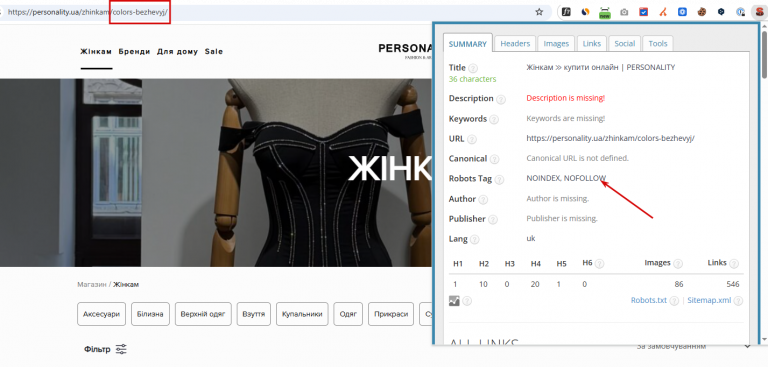Click the 'Description is missing!' red text
The image size is (768, 367).
(566, 98)
